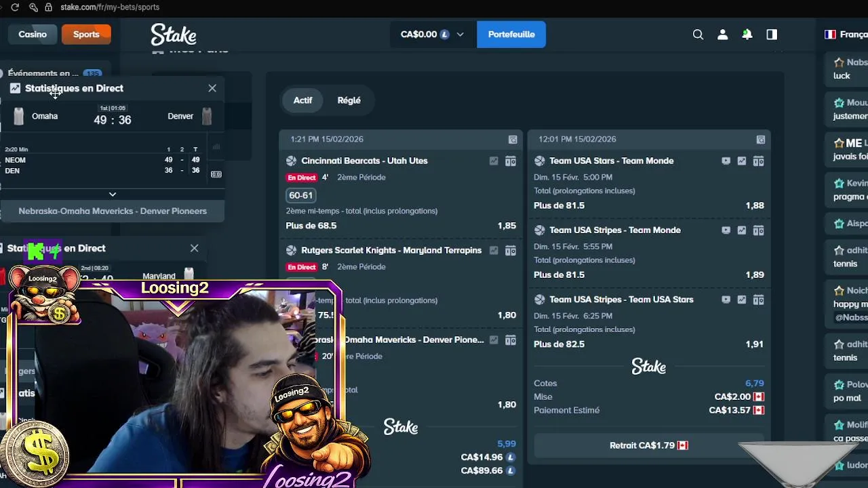This screenshot has height=488, width=868.
Task: Open live stats icon for Omaha Mavericks - Denver bet
Action: coord(494,340)
